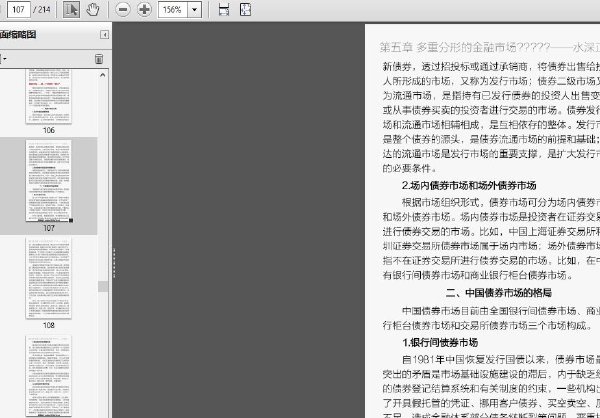
Task: Select page 106 thumbnail
Action: click(49, 96)
